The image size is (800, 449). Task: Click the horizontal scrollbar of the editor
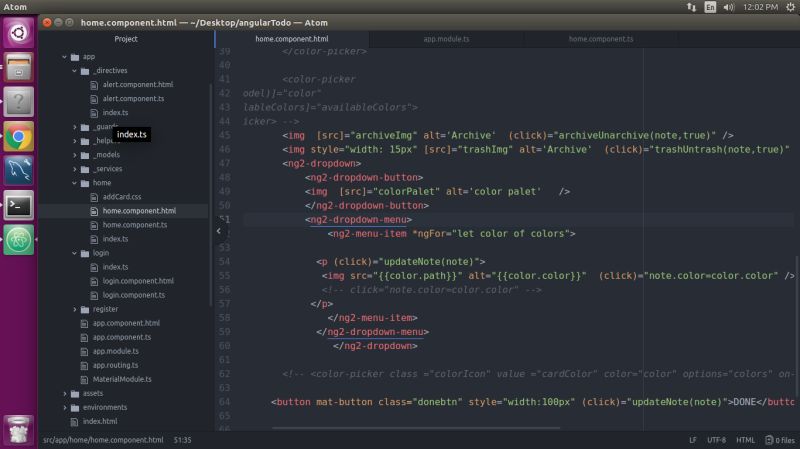[x=416, y=428]
